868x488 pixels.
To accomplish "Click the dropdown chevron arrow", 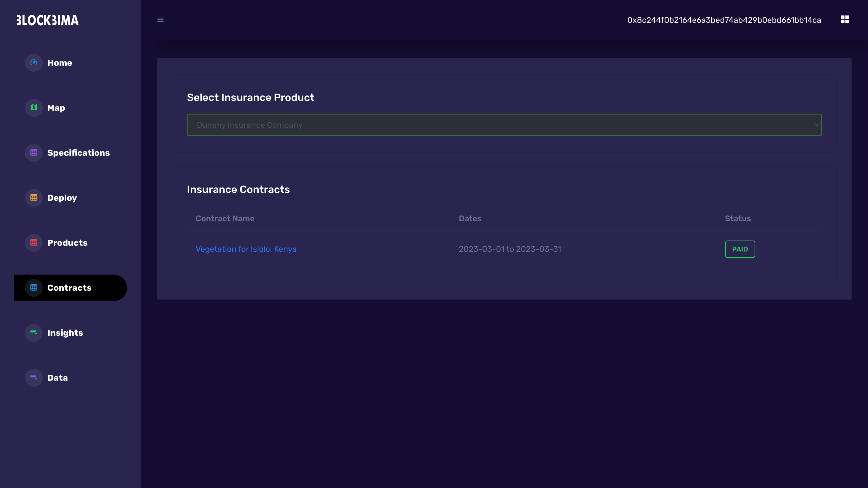I will point(816,125).
